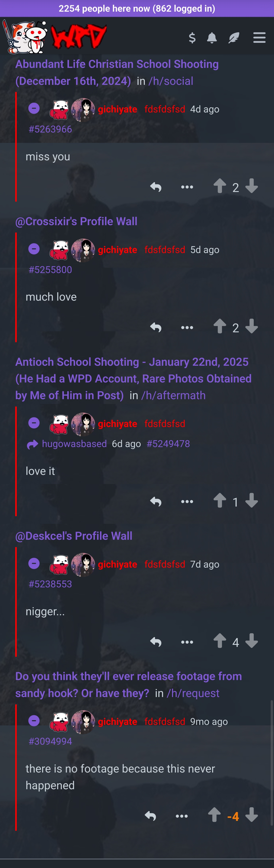Open the hamburger navigation menu
Viewport: 274px width, 868px height.
coord(259,37)
